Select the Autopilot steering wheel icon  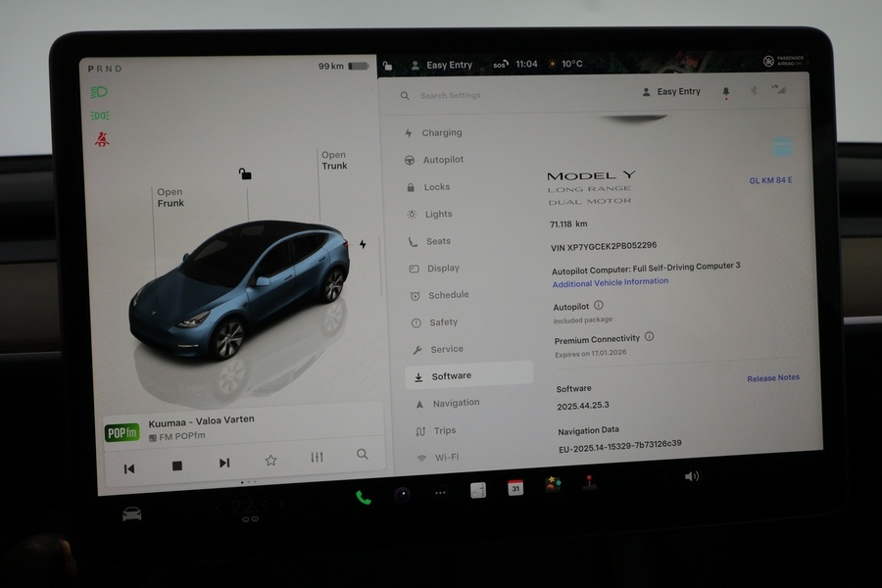pos(410,159)
